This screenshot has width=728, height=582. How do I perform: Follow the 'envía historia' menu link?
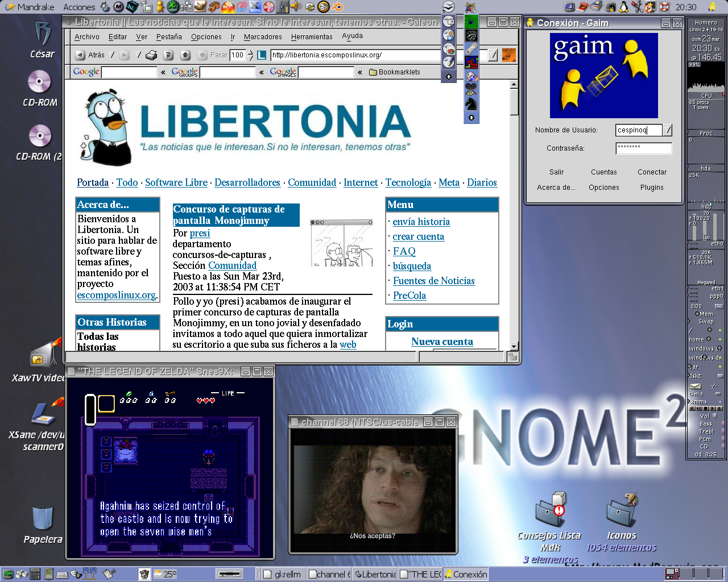click(421, 222)
